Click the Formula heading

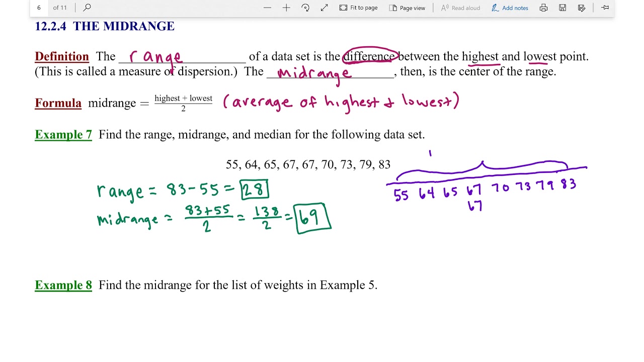[x=58, y=103]
